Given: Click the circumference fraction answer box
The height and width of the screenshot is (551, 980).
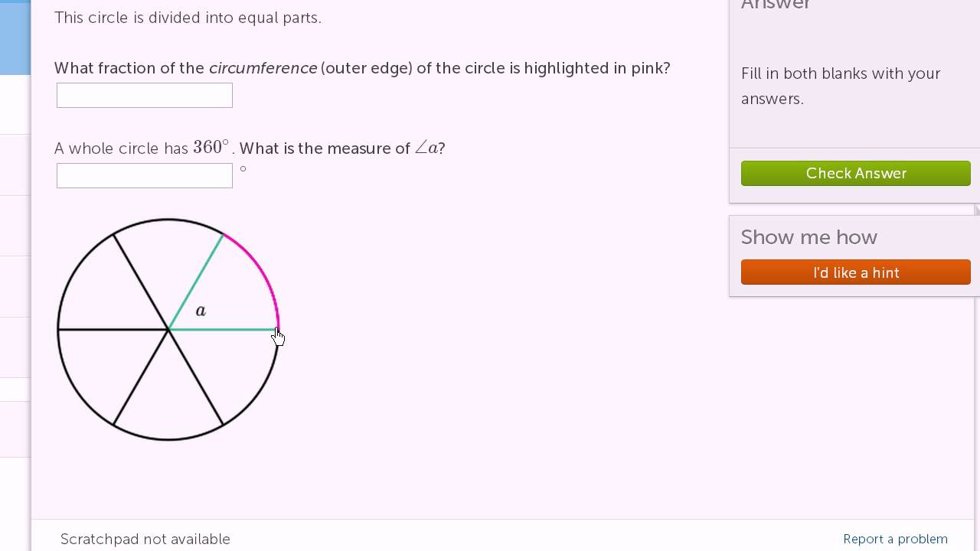Looking at the screenshot, I should pos(144,96).
